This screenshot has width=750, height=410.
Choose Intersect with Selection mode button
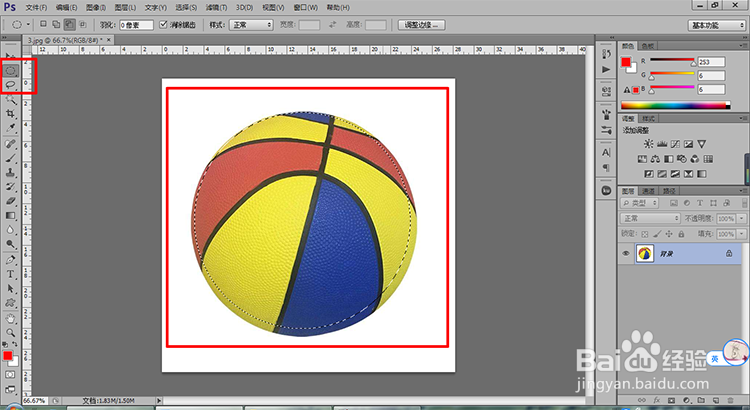83,24
